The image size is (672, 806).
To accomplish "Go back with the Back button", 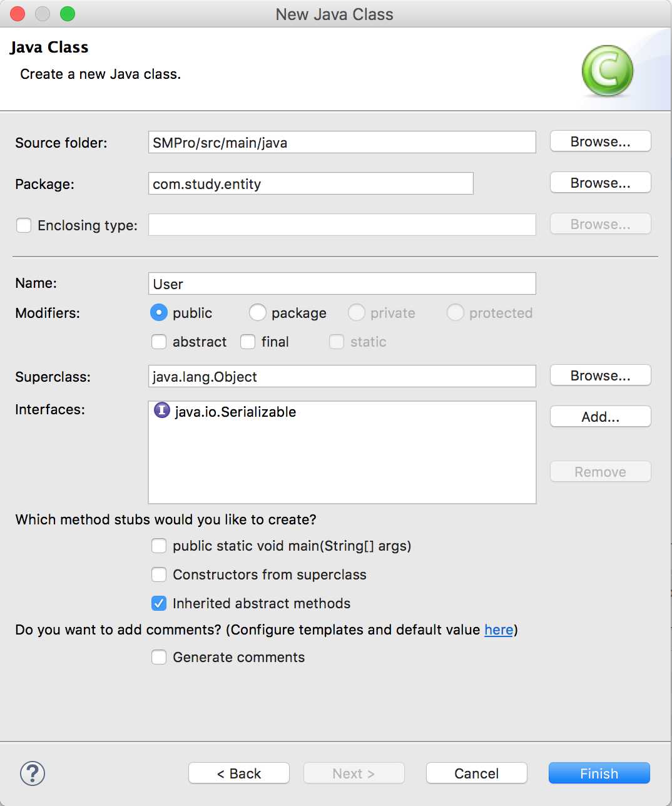I will (238, 773).
